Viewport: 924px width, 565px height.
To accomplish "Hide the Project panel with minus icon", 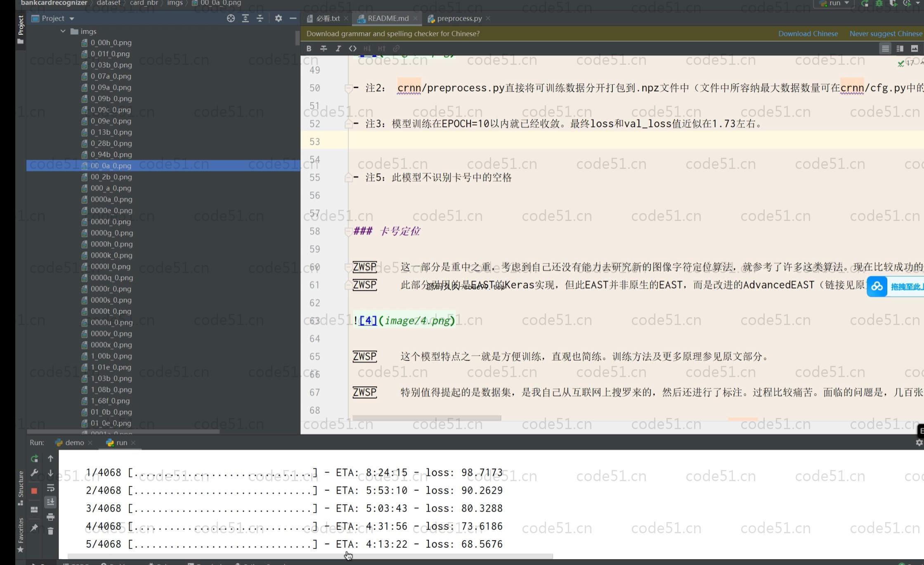I will click(x=293, y=18).
